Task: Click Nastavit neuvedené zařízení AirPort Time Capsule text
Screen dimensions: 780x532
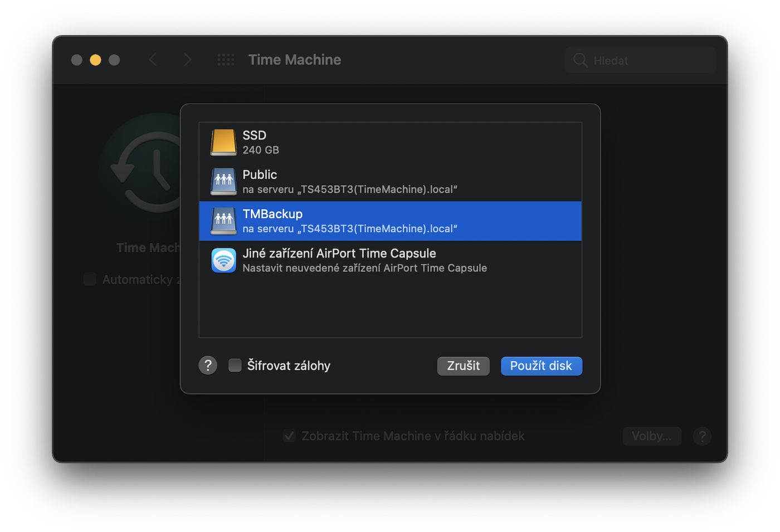Action: point(365,268)
